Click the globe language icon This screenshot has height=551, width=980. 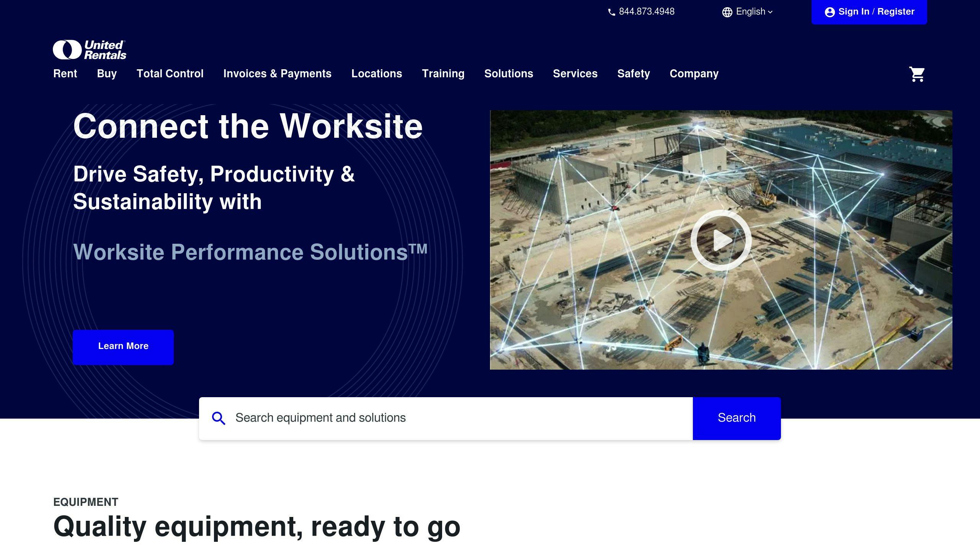click(x=727, y=12)
